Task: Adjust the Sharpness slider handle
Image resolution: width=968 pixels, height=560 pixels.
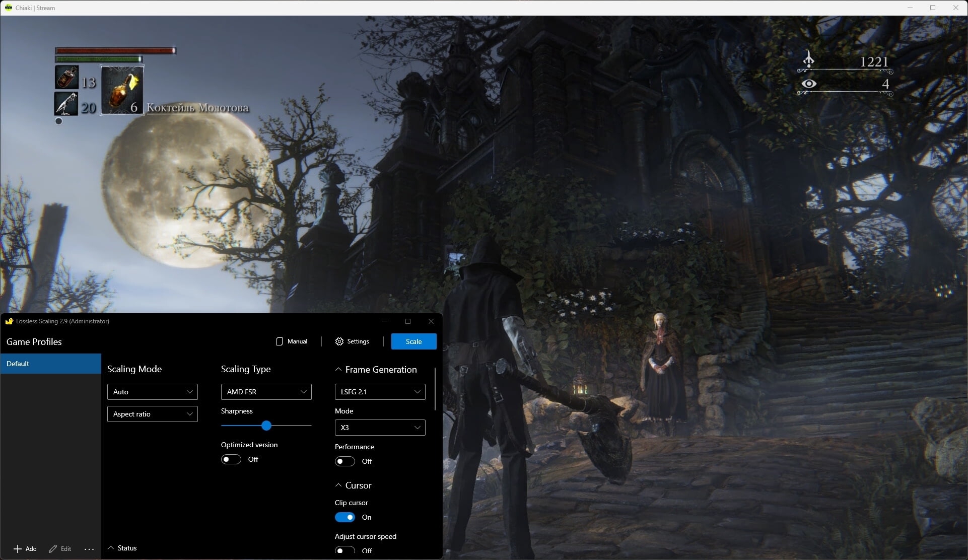Action: (266, 426)
